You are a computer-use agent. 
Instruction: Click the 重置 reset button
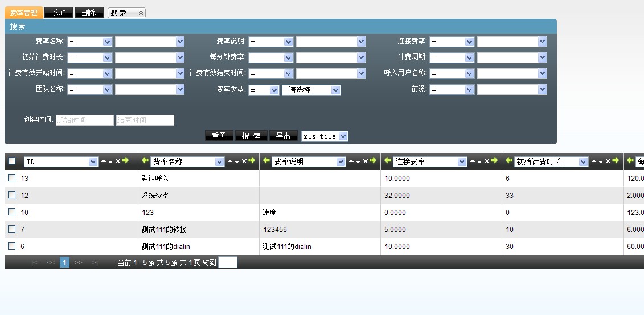coord(219,136)
